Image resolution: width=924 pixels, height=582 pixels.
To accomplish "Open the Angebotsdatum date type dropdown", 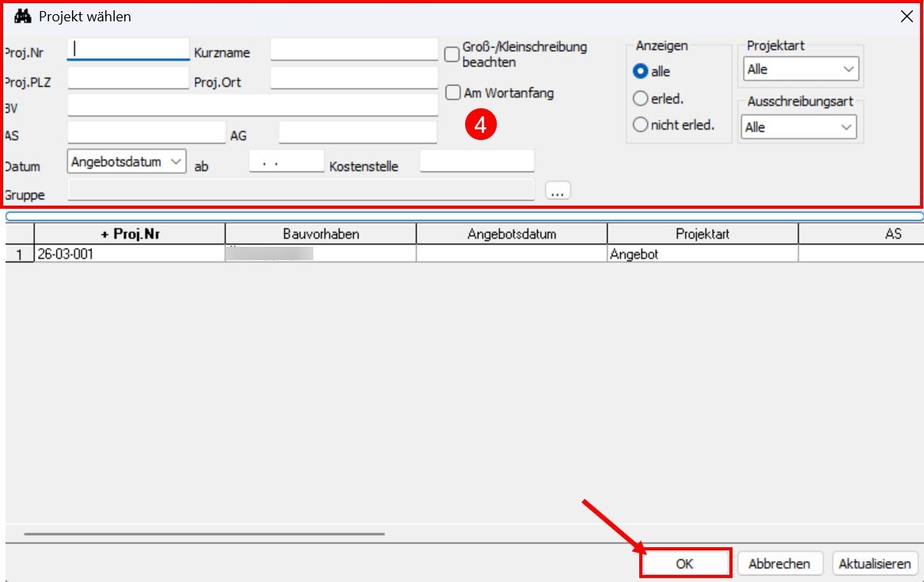I will click(x=127, y=161).
